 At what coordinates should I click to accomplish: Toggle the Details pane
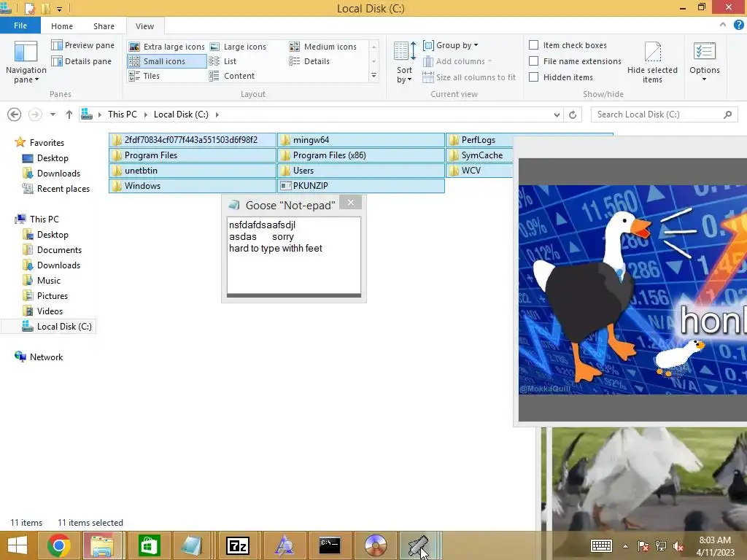coord(82,61)
